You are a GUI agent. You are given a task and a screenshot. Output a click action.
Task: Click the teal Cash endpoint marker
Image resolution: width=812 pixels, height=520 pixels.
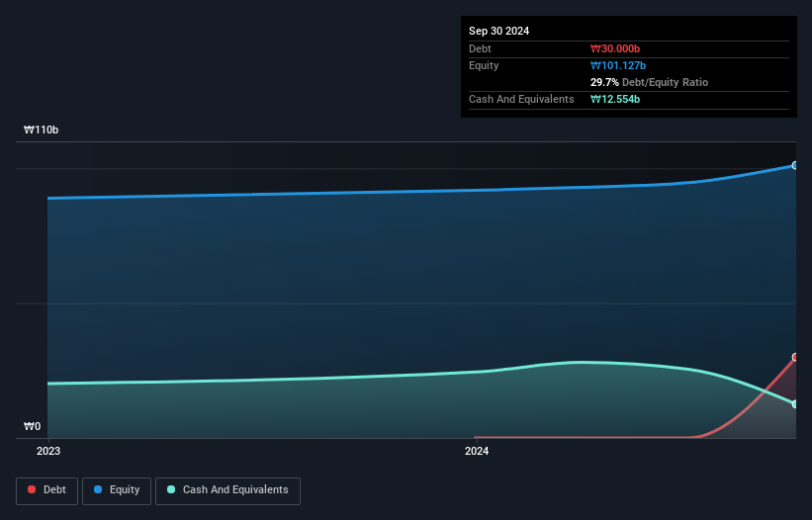(x=795, y=403)
